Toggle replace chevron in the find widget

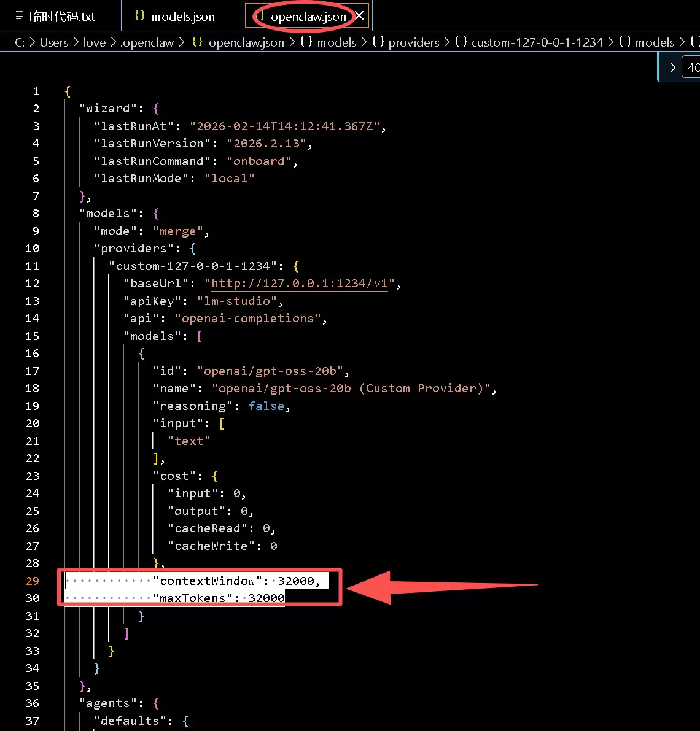672,68
